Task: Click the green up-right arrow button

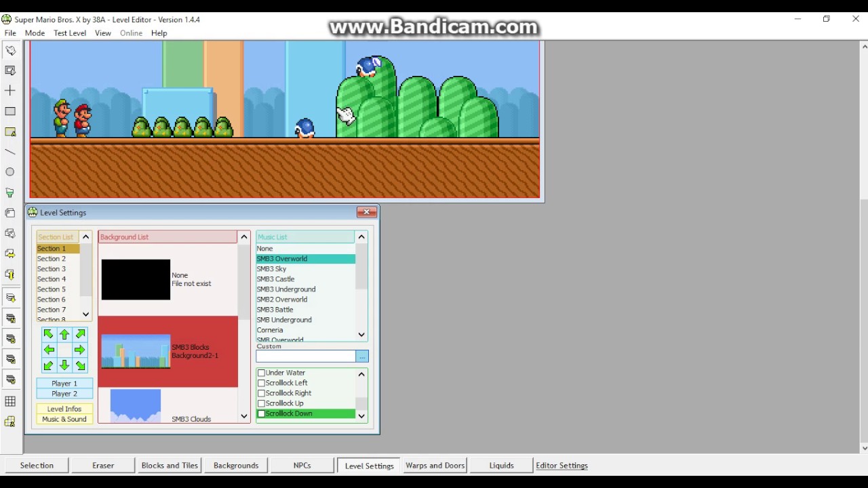Action: click(x=81, y=334)
